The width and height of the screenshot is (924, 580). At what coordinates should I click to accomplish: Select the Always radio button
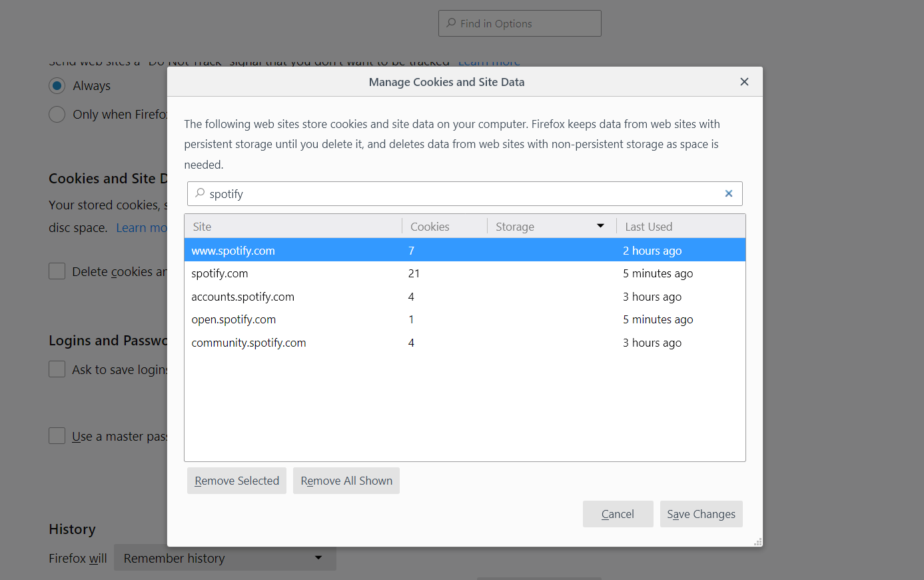coord(57,86)
